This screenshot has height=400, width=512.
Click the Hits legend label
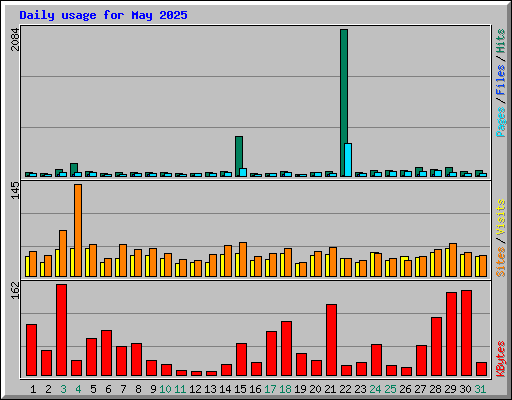click(501, 41)
